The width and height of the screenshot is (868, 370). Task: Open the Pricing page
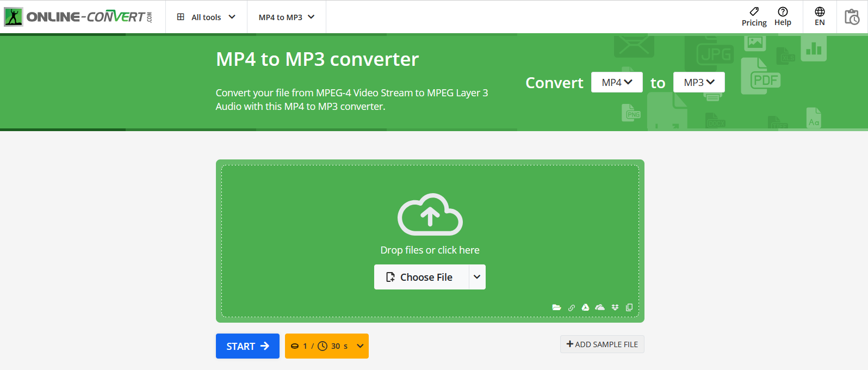754,17
